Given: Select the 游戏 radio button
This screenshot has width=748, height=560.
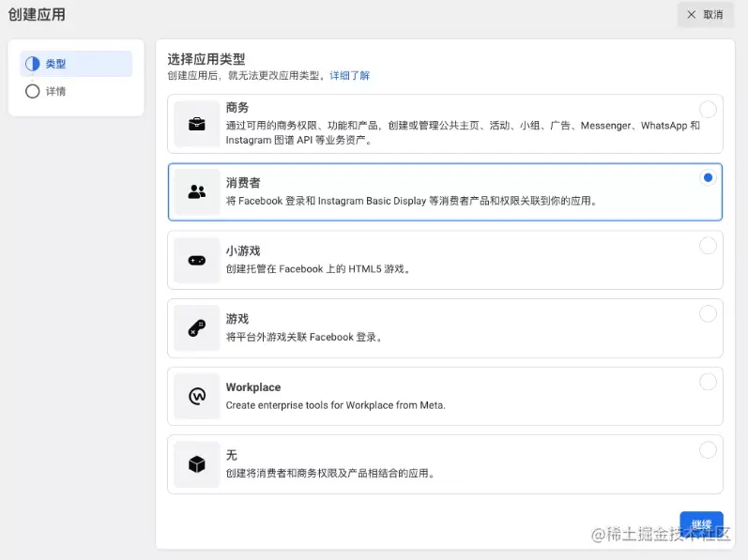Looking at the screenshot, I should pos(708,314).
